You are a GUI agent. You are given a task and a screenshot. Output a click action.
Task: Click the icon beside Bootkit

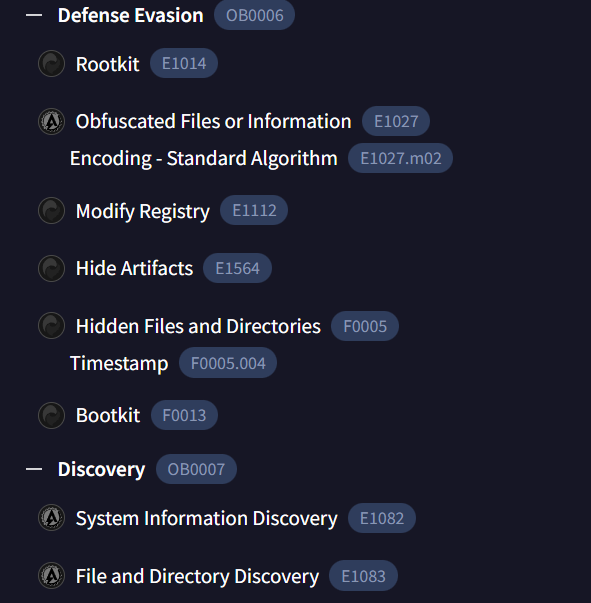(52, 415)
